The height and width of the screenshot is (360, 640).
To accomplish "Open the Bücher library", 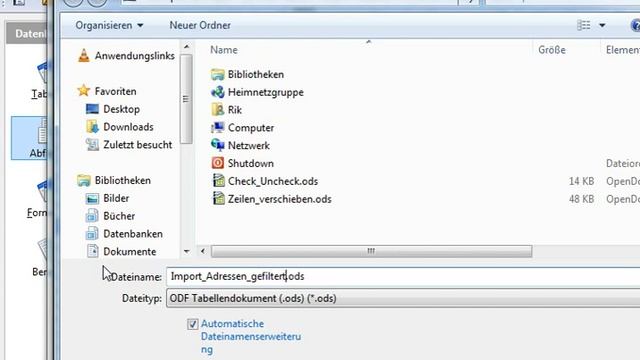I will tap(119, 216).
